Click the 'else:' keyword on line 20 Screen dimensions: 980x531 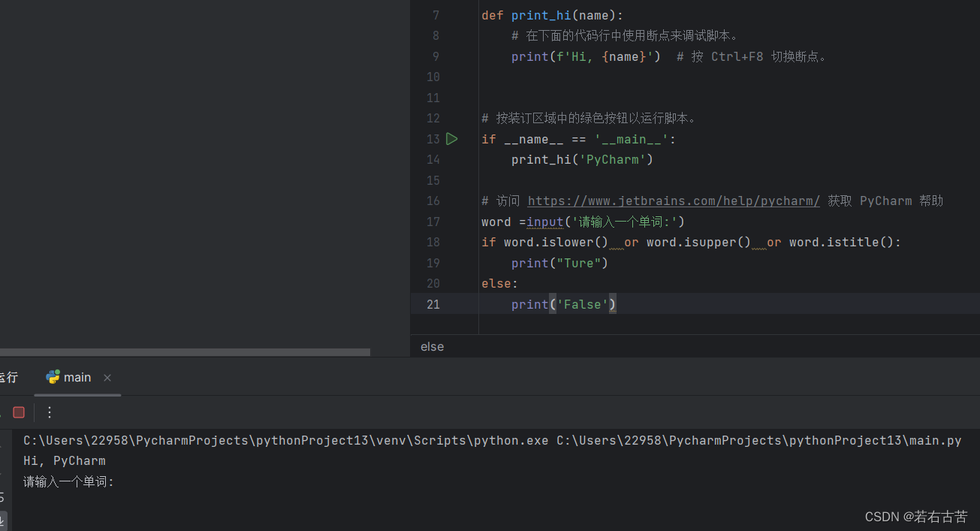(500, 284)
